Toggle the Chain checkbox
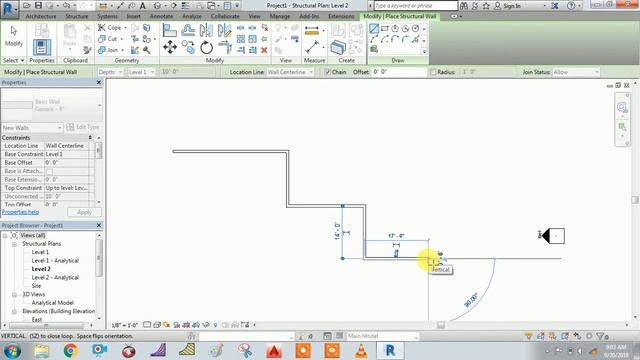The image size is (640, 360). (x=327, y=72)
